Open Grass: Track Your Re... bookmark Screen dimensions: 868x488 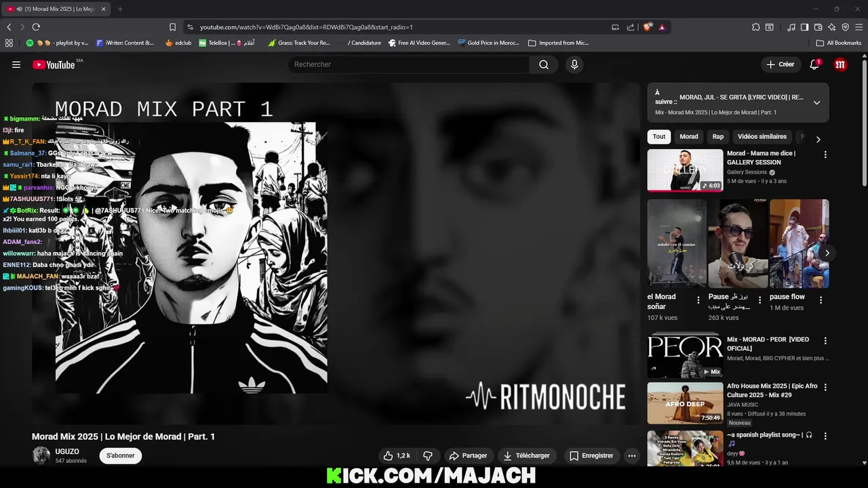pos(299,43)
